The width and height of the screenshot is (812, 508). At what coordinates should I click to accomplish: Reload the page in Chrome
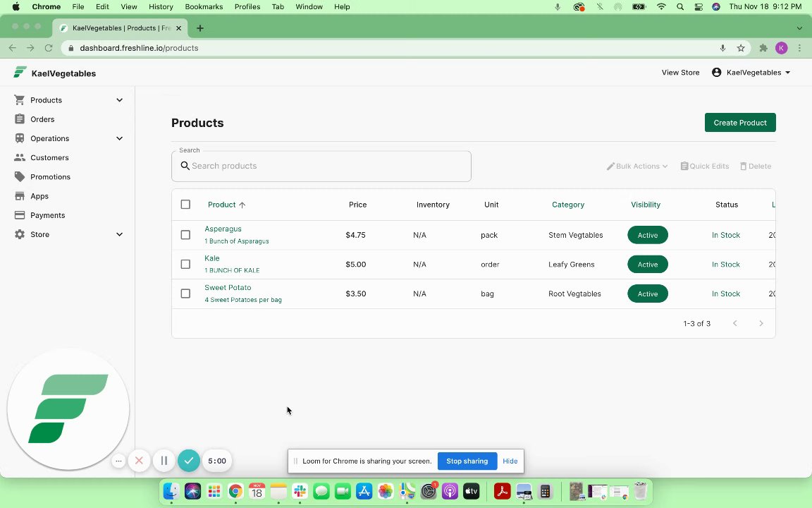pyautogui.click(x=49, y=48)
